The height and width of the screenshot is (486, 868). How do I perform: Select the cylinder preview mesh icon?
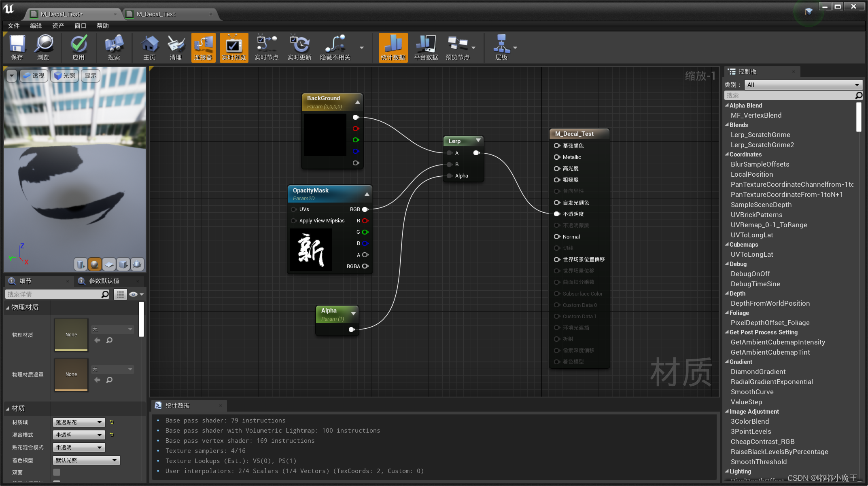(x=81, y=264)
